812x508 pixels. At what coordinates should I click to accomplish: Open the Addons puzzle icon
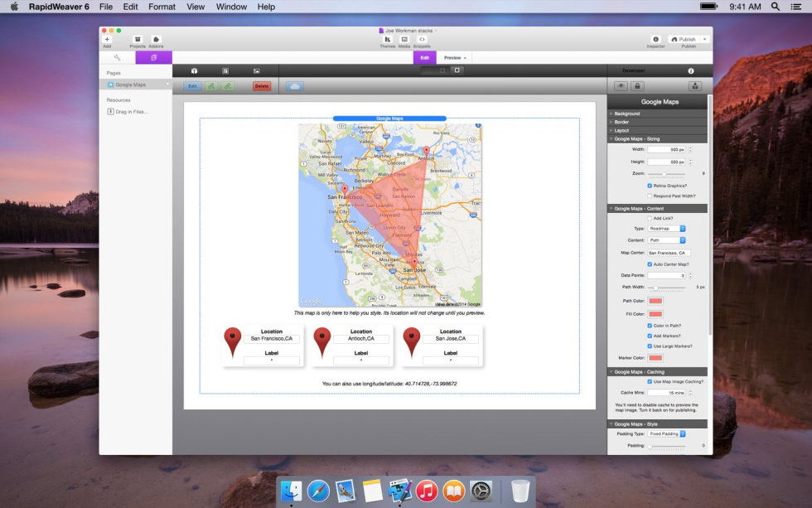tap(156, 39)
